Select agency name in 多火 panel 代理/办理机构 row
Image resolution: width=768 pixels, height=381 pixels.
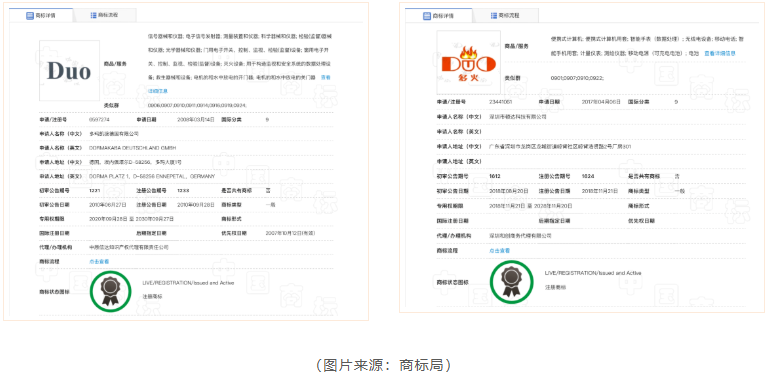pyautogui.click(x=521, y=236)
